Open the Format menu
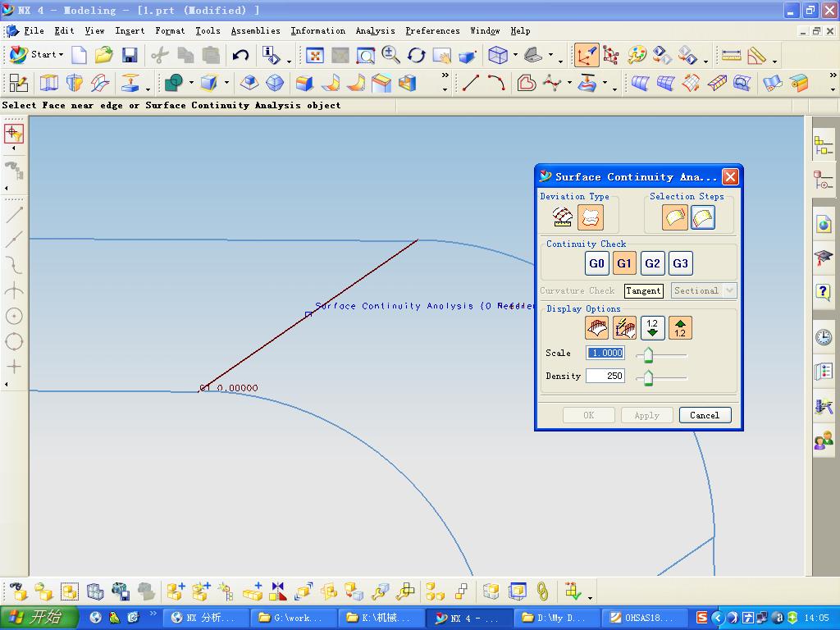The width and height of the screenshot is (840, 630). point(170,30)
